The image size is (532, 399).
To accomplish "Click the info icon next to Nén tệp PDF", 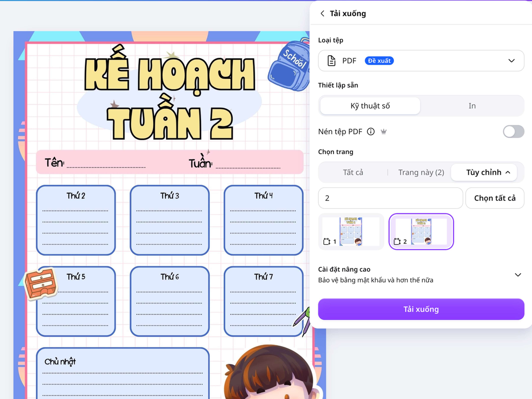I will (x=371, y=132).
